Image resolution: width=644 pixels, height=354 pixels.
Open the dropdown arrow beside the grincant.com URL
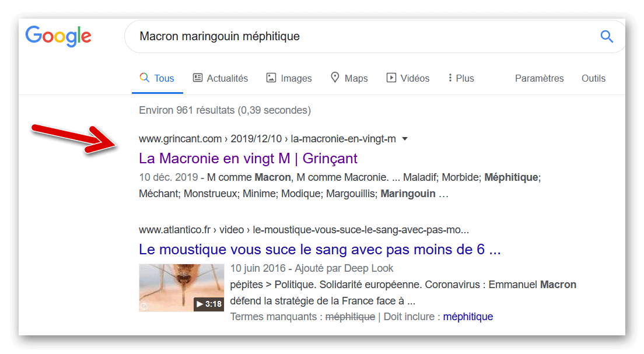405,139
